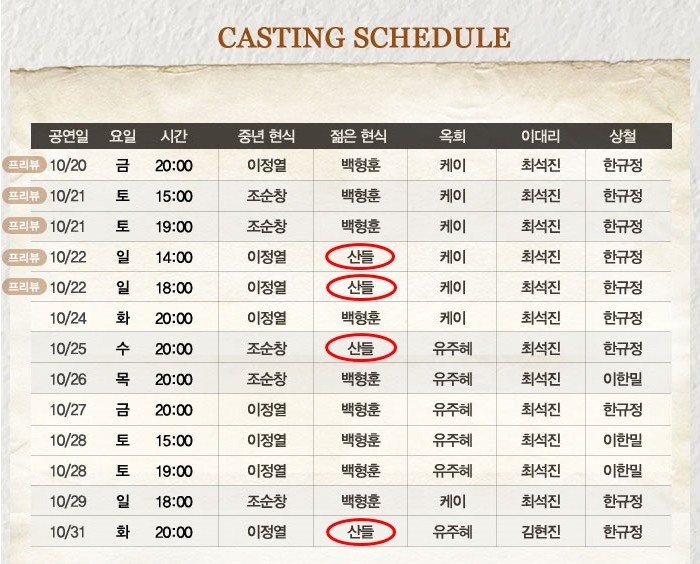Image resolution: width=700 pixels, height=564 pixels.
Task: Select circled 산들 on 10/22 14:00
Action: tap(360, 257)
